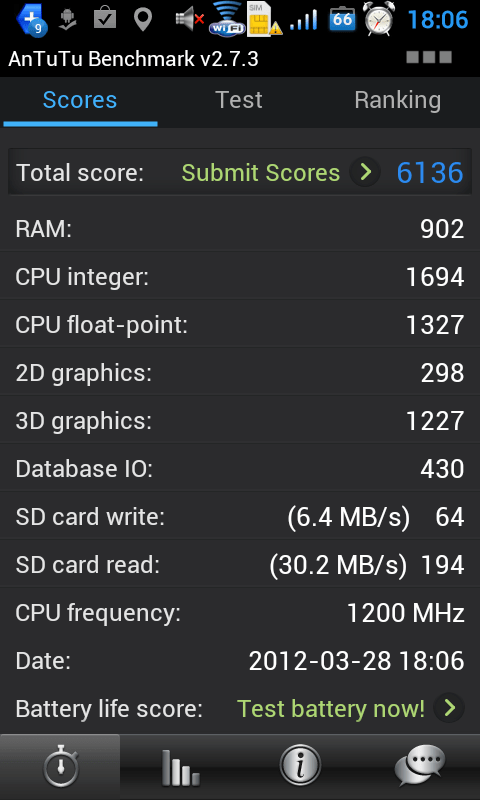Switch to the Test tab
This screenshot has height=800, width=480.
coord(239,100)
